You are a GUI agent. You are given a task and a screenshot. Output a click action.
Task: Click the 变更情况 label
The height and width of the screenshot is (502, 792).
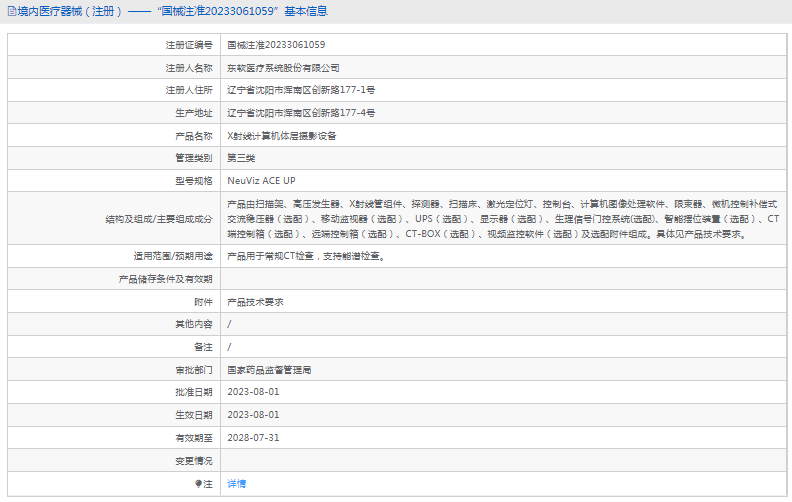click(x=194, y=461)
